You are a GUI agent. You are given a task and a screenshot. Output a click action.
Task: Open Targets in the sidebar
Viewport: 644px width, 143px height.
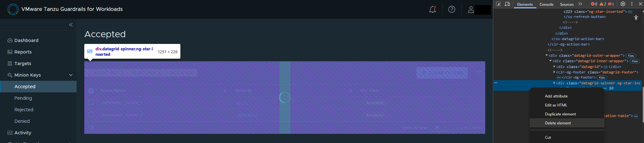pyautogui.click(x=23, y=63)
